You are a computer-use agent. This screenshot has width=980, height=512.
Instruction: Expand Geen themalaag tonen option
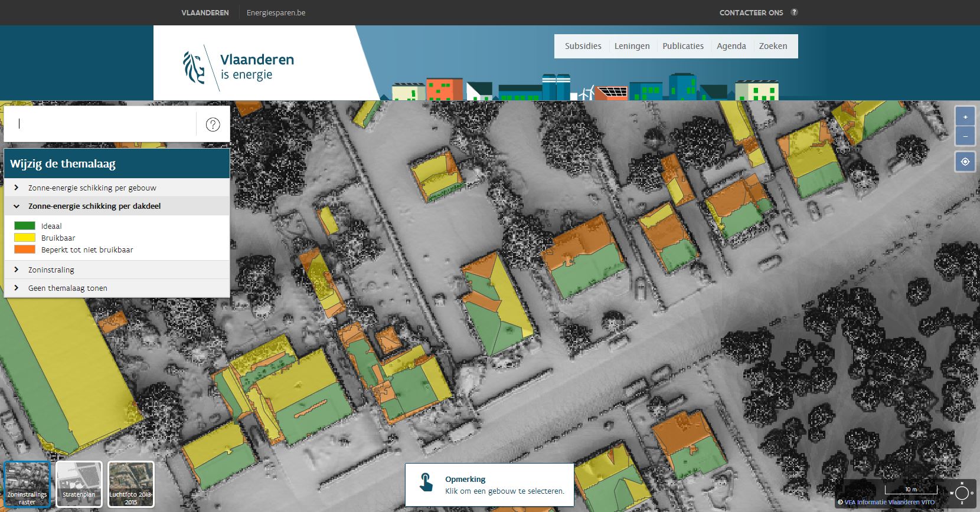pyautogui.click(x=117, y=288)
